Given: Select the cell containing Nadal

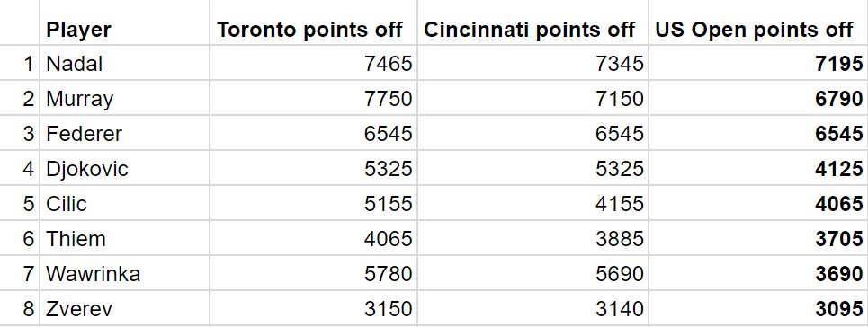Looking at the screenshot, I should click(x=124, y=63).
